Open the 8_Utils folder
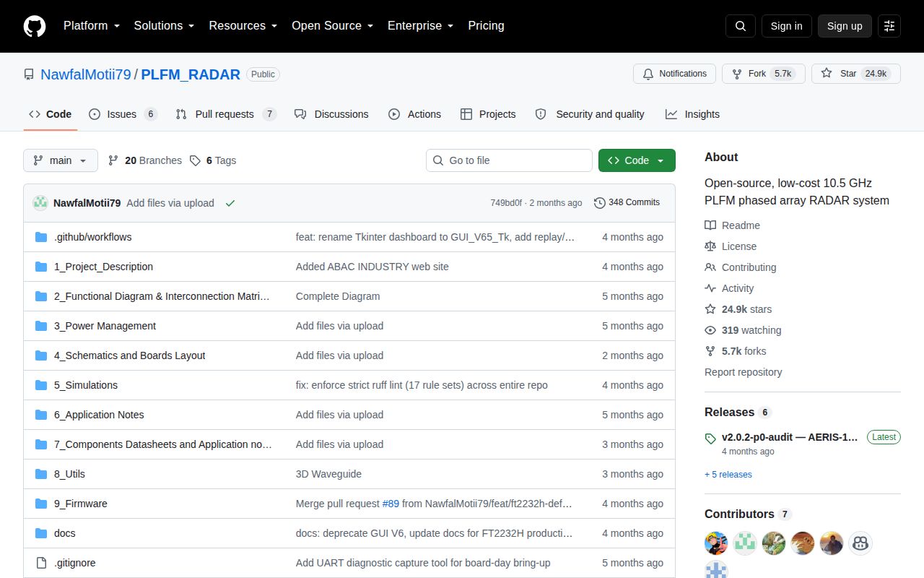Viewport: 924px width, 578px height. pyautogui.click(x=69, y=474)
